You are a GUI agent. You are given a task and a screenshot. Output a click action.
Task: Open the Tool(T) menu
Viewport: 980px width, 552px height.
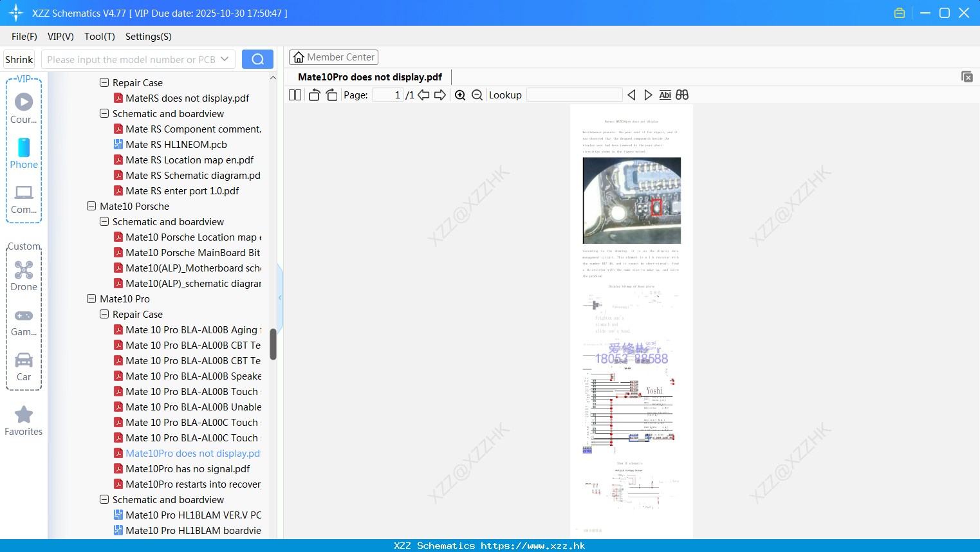(x=100, y=37)
